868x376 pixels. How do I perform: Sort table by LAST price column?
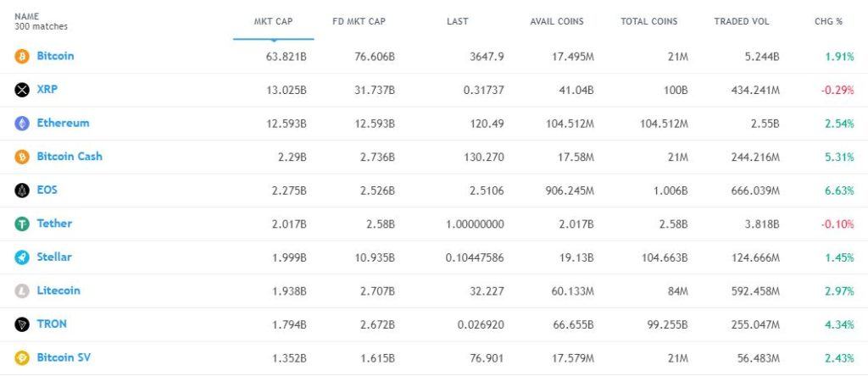457,21
